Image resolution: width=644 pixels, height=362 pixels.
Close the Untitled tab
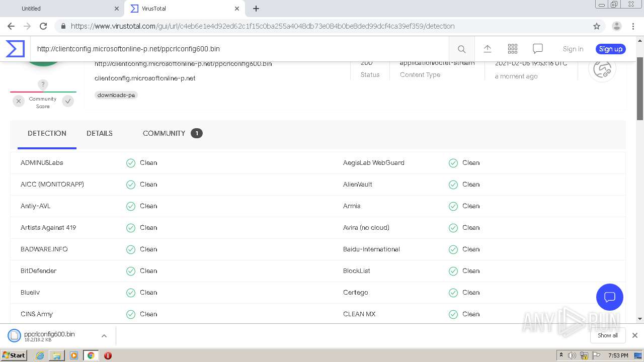(x=117, y=9)
